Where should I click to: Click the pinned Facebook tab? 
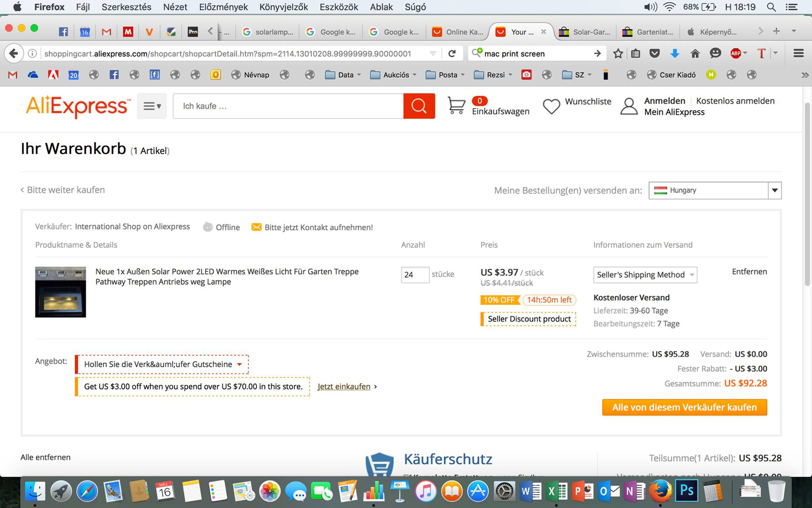[x=63, y=31]
